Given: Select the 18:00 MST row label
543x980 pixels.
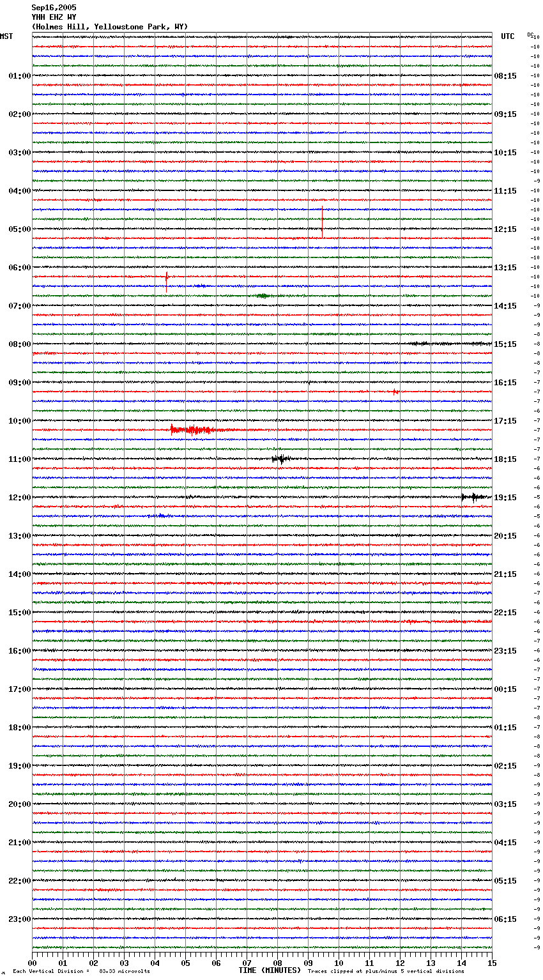Looking at the screenshot, I should (20, 728).
